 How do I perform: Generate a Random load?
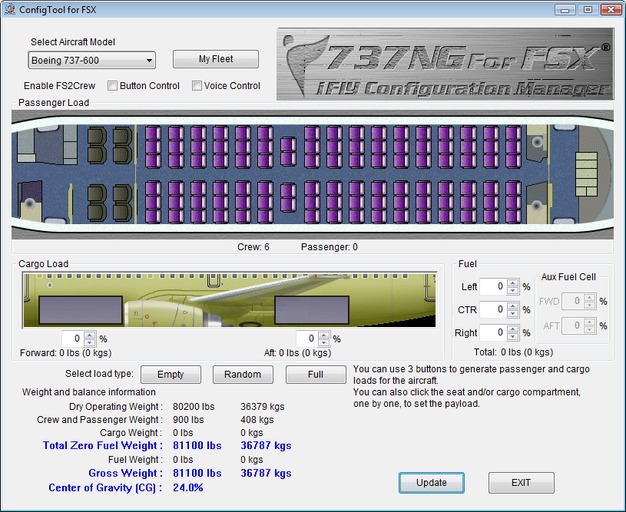[x=243, y=374]
